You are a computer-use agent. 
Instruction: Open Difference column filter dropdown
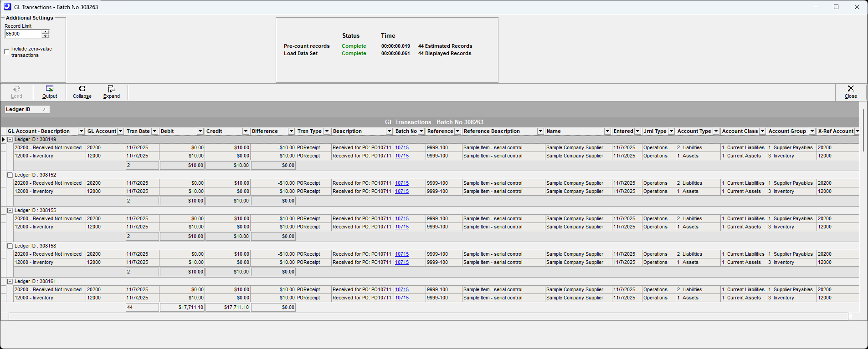pyautogui.click(x=291, y=131)
